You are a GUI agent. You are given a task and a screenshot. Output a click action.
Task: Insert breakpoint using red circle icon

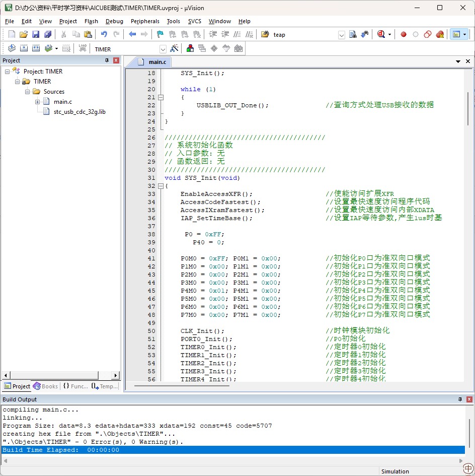[403, 34]
